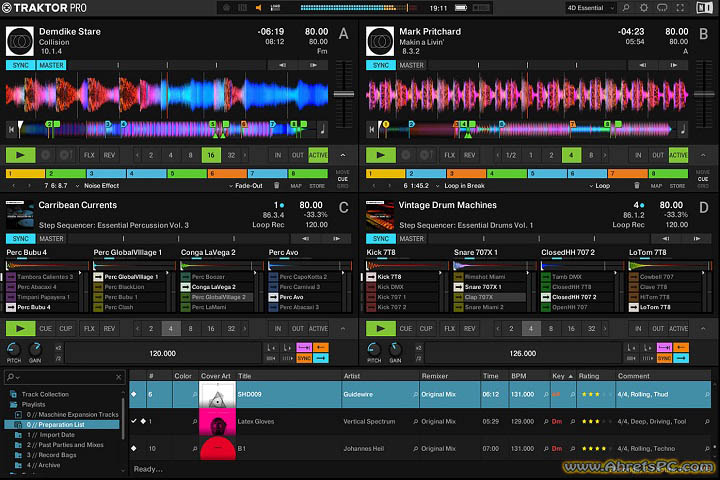Expand advanced panel arrow on Deck C
This screenshot has width=720, height=480.
click(x=343, y=328)
